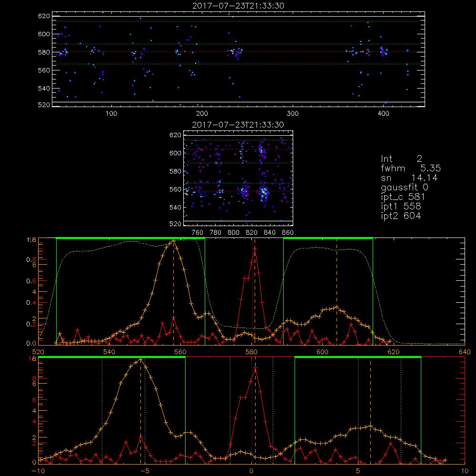Click y-axis label 560 of middle image plot
The height and width of the screenshot is (476, 476).
coord(175,189)
